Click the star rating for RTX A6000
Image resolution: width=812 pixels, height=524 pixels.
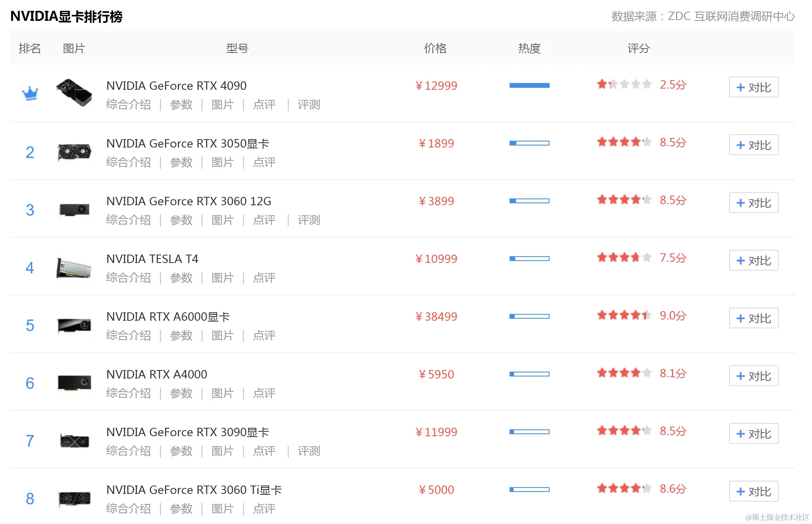coord(624,316)
